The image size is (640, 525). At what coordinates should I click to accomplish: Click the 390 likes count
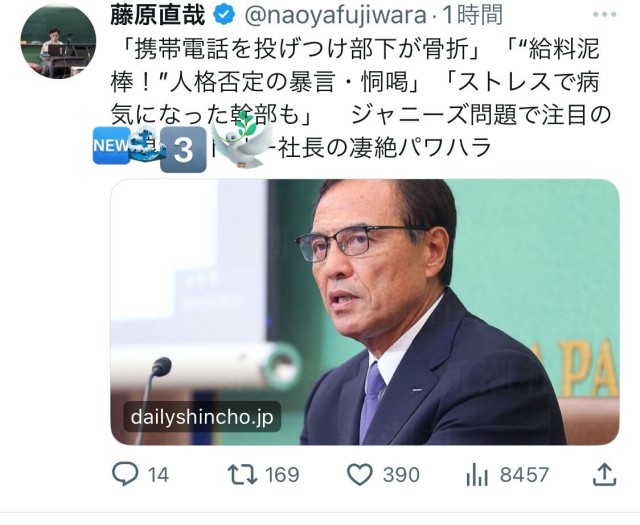click(x=401, y=475)
